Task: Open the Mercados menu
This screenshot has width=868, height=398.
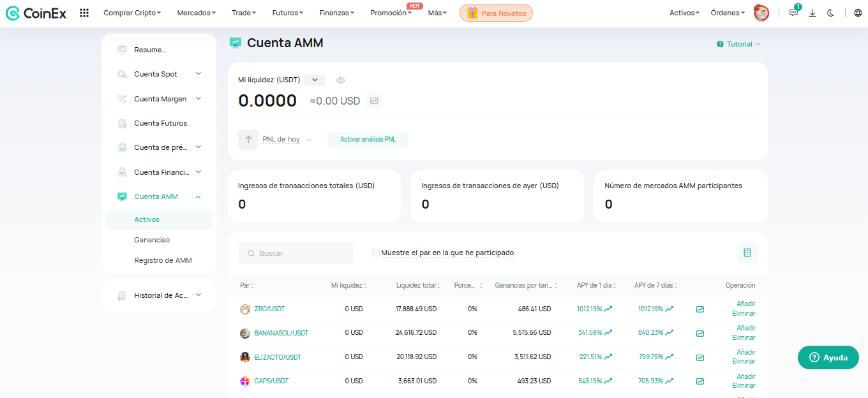Action: click(x=196, y=13)
